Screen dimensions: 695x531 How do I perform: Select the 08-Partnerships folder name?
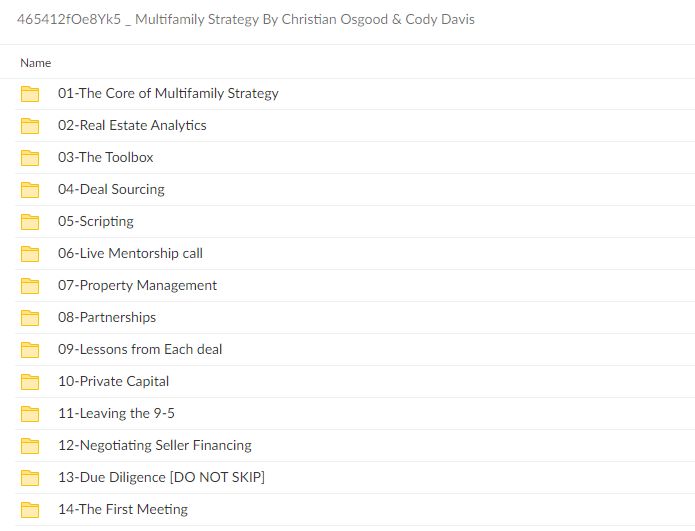pyautogui.click(x=107, y=318)
